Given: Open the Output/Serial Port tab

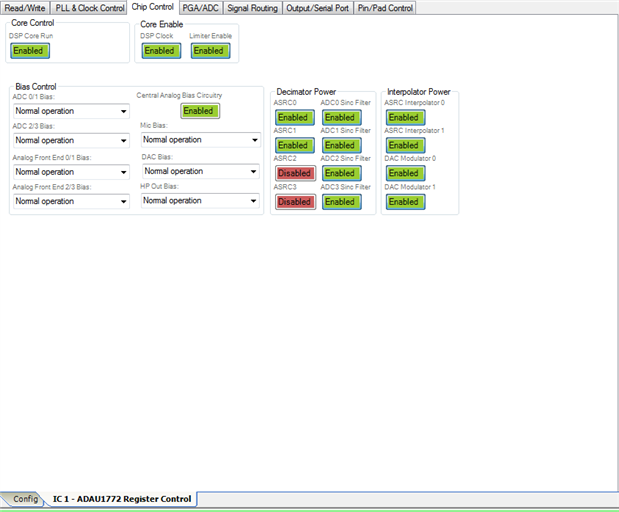Looking at the screenshot, I should click(x=317, y=8).
